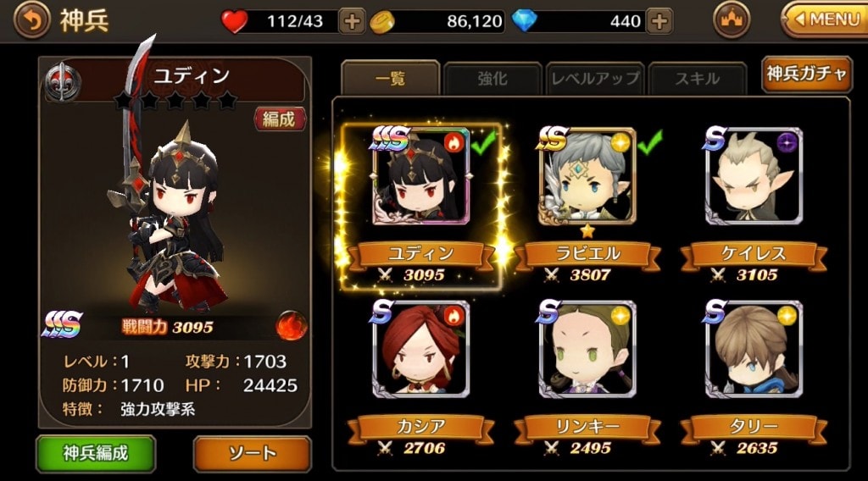
Task: Click weapon emblem beside ユディン name
Action: (x=63, y=83)
